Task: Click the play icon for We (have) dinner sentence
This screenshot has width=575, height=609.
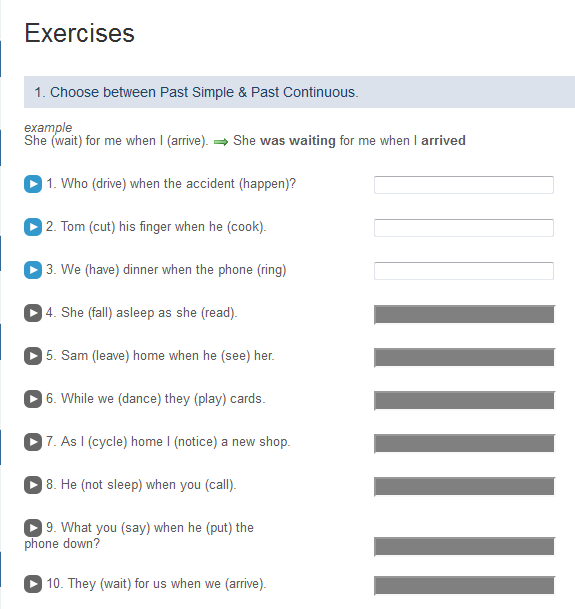Action: pyautogui.click(x=33, y=270)
